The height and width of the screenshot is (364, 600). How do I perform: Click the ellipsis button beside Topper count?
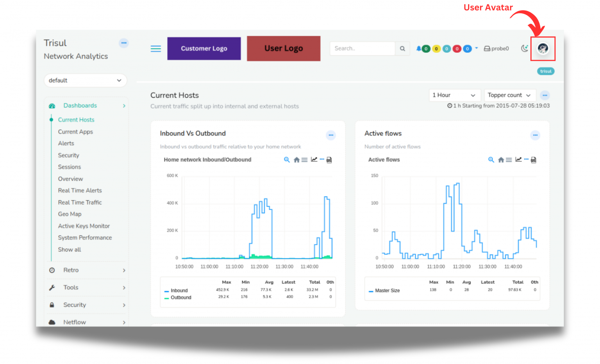click(545, 95)
